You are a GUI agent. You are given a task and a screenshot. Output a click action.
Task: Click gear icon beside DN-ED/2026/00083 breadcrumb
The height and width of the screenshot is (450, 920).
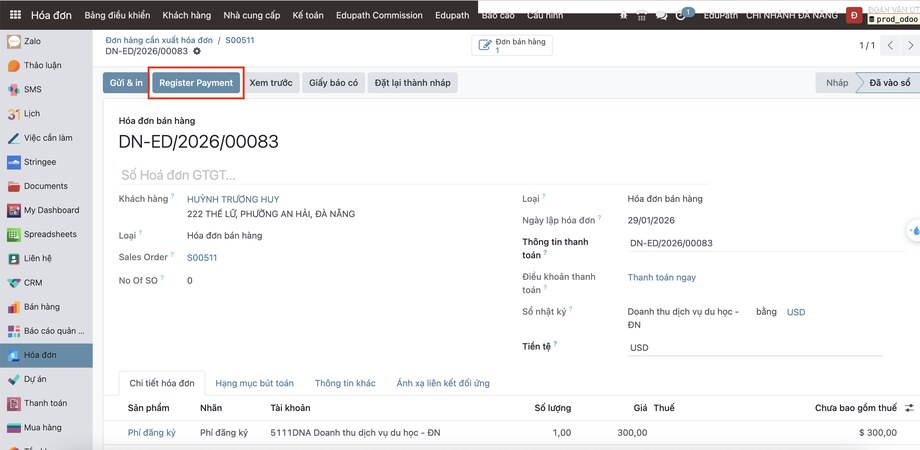coord(197,51)
